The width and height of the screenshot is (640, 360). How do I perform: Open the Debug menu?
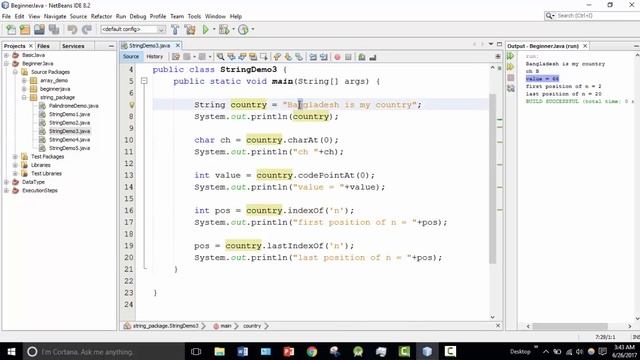point(138,16)
